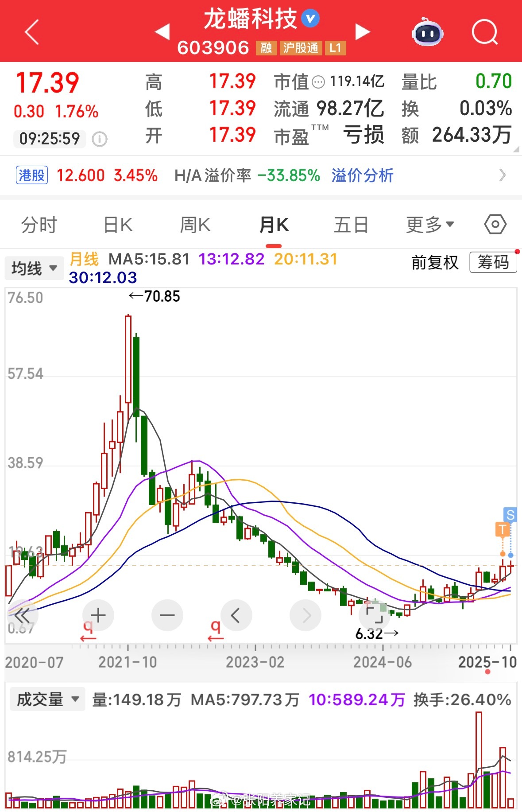The height and width of the screenshot is (812, 522).
Task: Switch to next stock with right triangle
Action: pos(363,31)
